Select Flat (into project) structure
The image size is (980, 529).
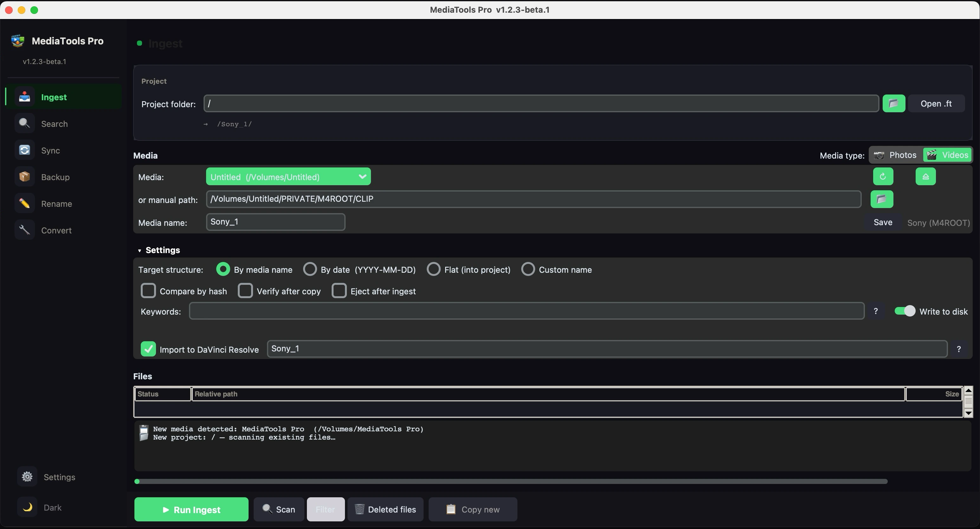[433, 269]
